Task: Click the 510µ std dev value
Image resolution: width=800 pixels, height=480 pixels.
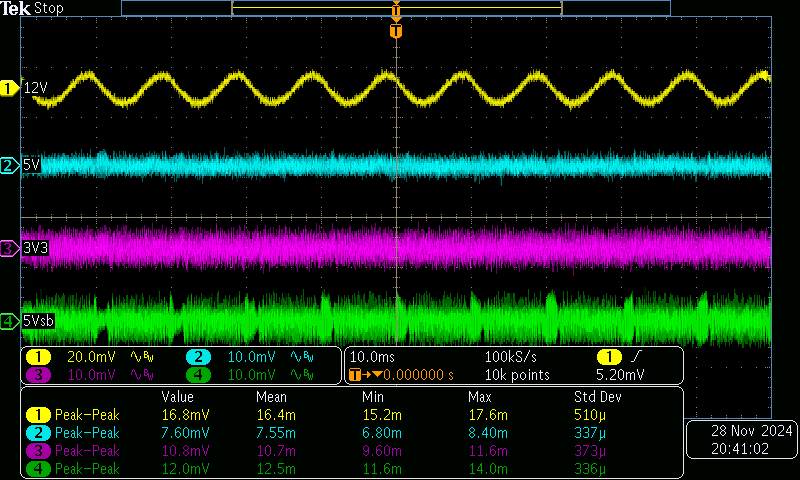Action: [590, 415]
